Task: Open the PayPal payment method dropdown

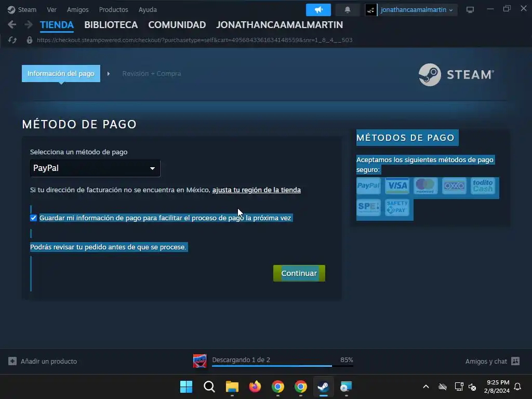Action: (x=95, y=168)
